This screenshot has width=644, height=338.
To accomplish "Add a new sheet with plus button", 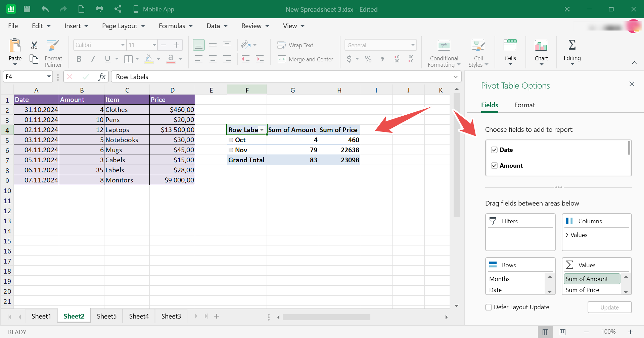I will click(217, 316).
